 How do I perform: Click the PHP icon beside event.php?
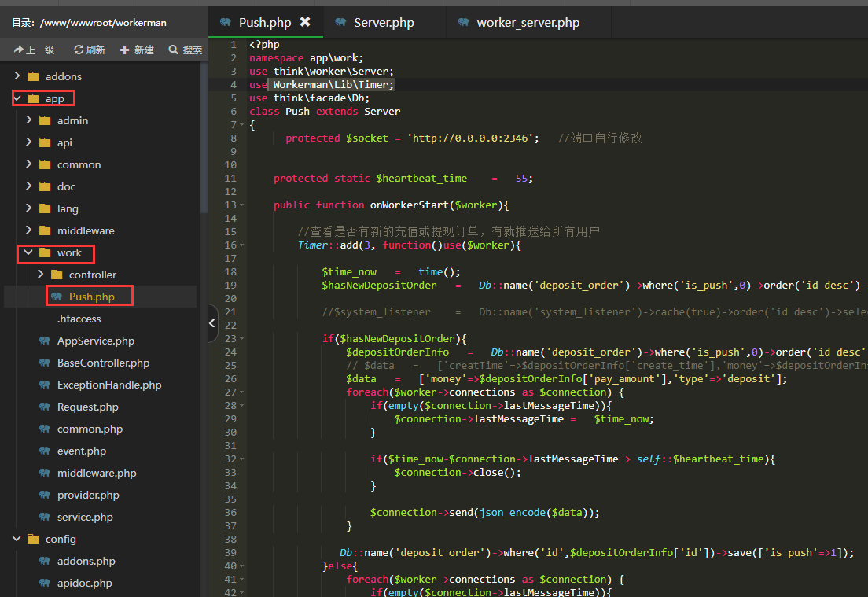45,451
